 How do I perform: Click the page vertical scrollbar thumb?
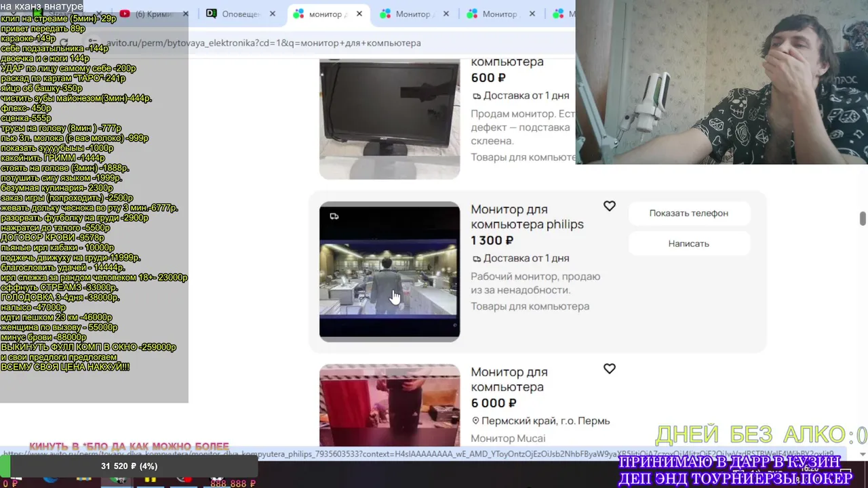click(x=863, y=219)
